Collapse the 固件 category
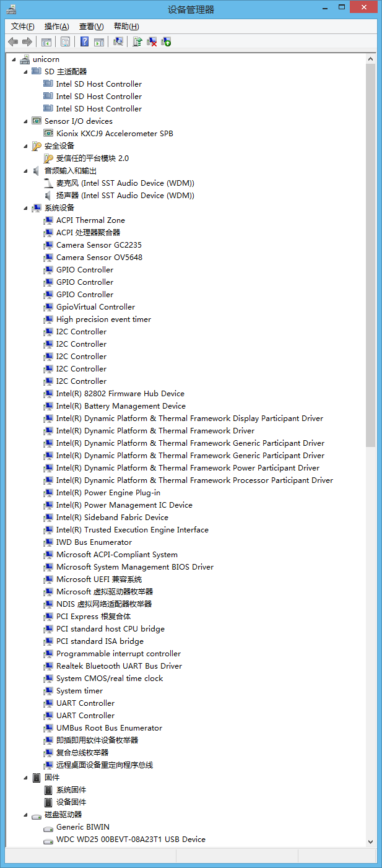This screenshot has height=868, width=382. 26,778
